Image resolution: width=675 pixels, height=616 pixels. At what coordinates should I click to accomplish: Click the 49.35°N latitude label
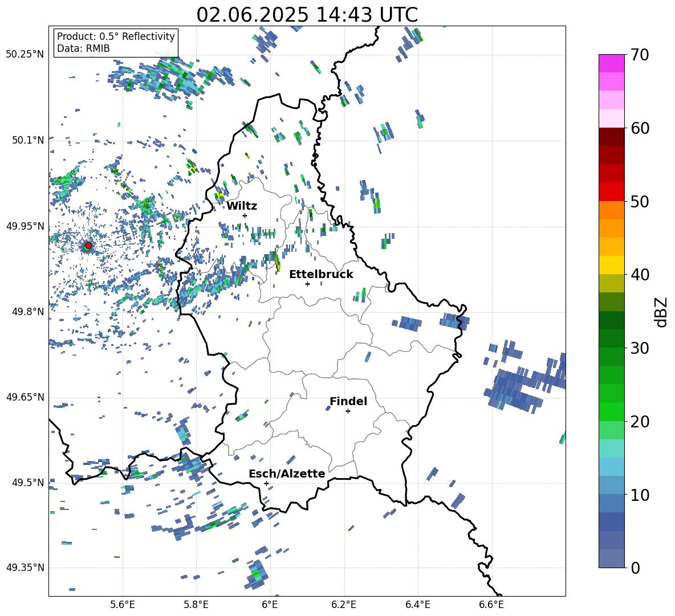pyautogui.click(x=25, y=568)
